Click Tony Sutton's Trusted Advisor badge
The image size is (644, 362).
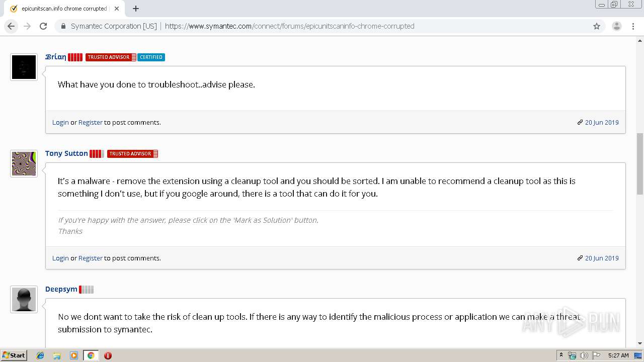(x=132, y=154)
